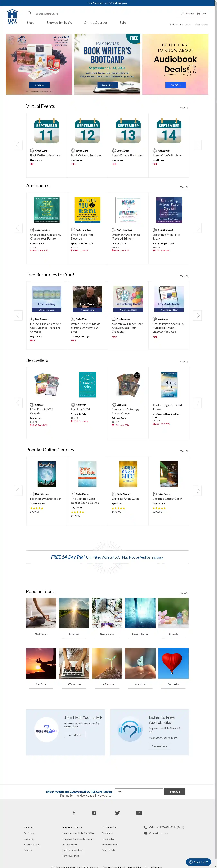Open the Shop menu
The height and width of the screenshot is (868, 217).
[x=31, y=23]
